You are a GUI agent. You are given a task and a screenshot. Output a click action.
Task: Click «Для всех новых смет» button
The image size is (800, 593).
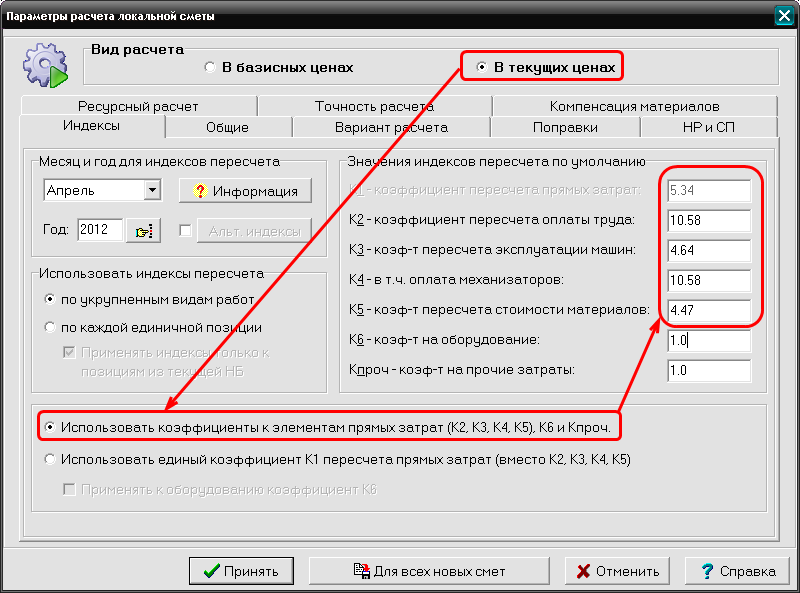click(x=429, y=571)
